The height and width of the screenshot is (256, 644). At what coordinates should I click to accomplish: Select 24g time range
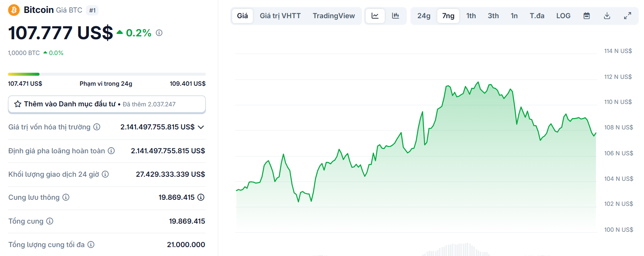click(x=424, y=16)
